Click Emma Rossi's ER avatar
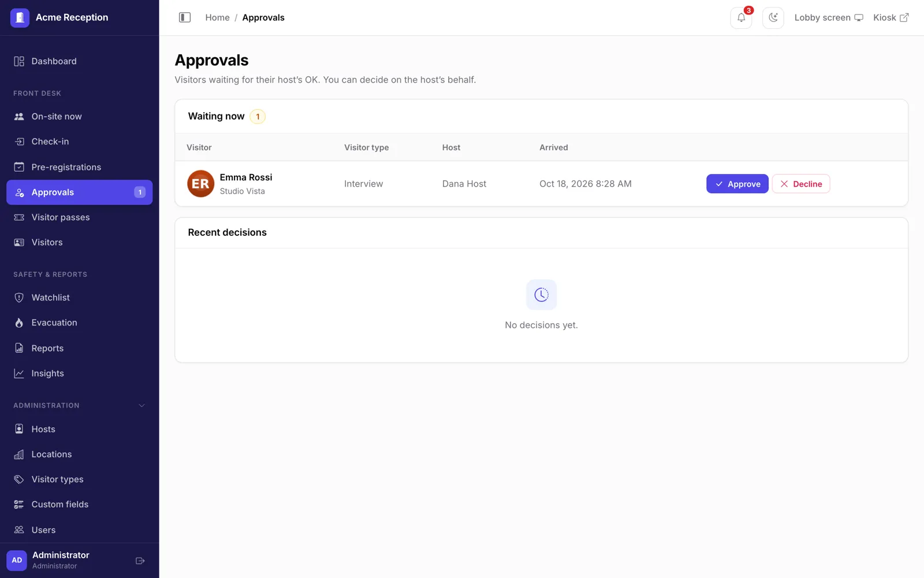Viewport: 924px width, 578px height. tap(200, 184)
